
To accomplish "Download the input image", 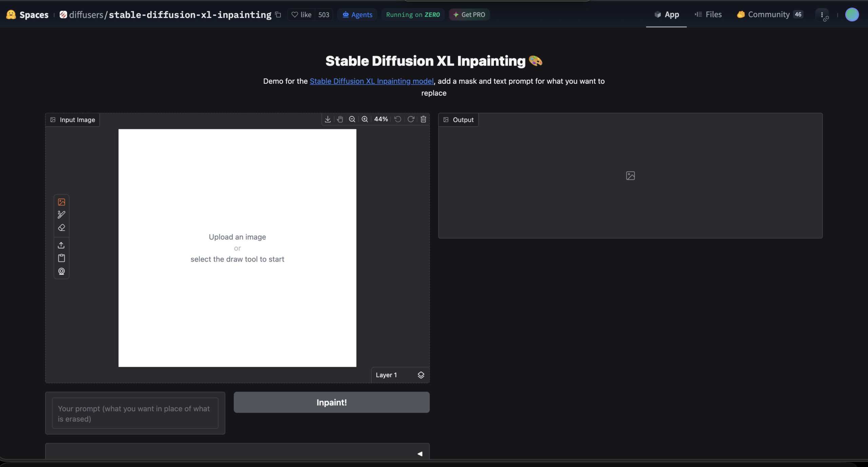I will (x=328, y=119).
